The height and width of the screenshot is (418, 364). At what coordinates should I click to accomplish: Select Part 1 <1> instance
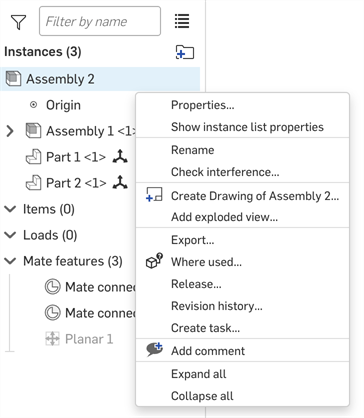click(76, 157)
